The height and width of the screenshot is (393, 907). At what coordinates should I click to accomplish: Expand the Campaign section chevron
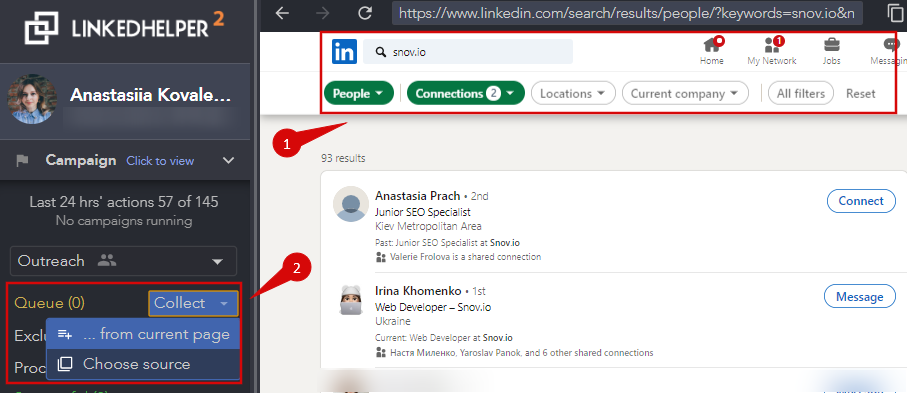click(x=229, y=161)
